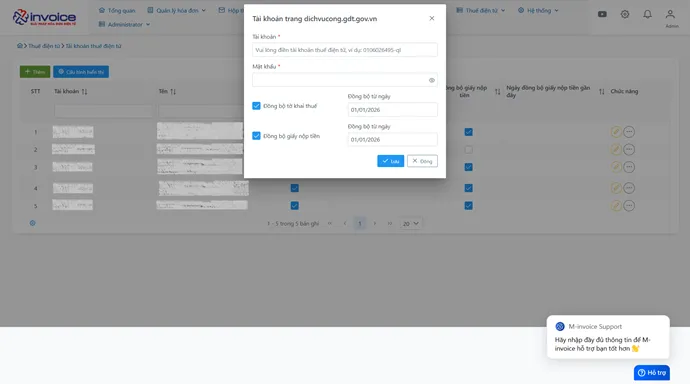Open date field next to tờ khai thuế
This screenshot has height=384, width=690.
[393, 110]
